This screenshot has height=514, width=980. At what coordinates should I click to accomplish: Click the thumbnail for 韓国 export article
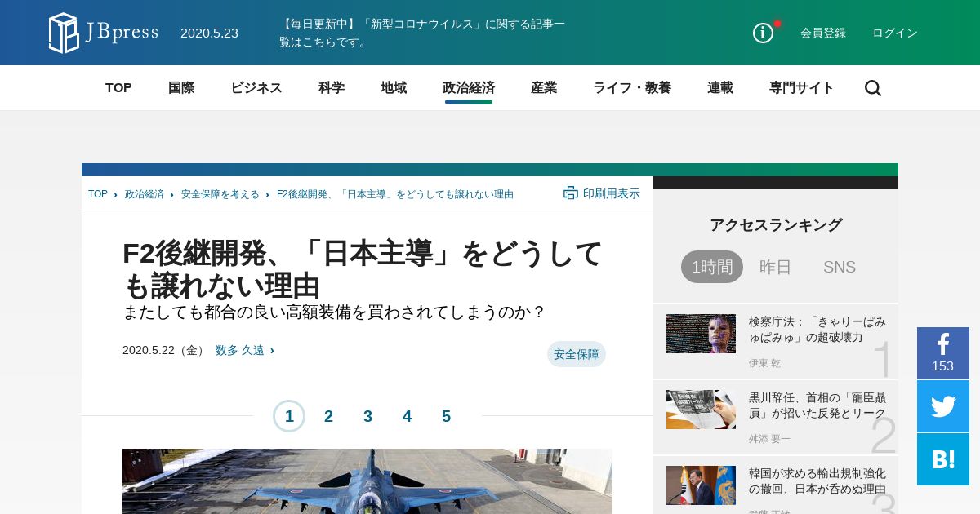coord(701,485)
